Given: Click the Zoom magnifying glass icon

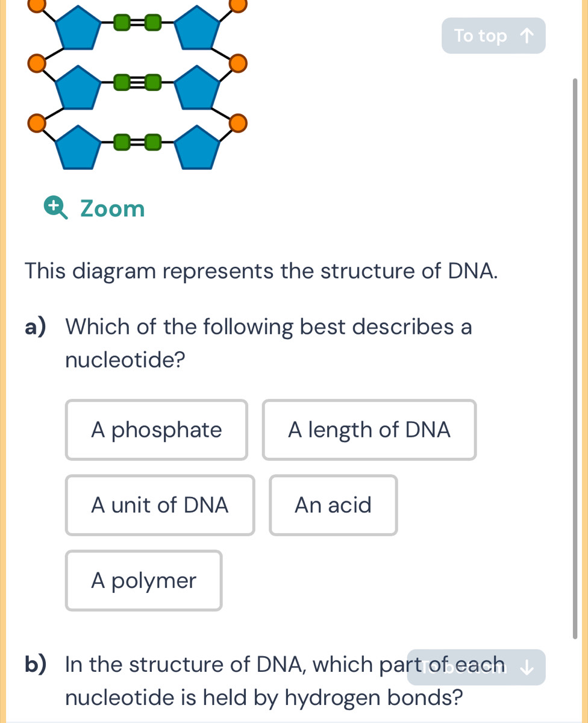Looking at the screenshot, I should tap(55, 207).
